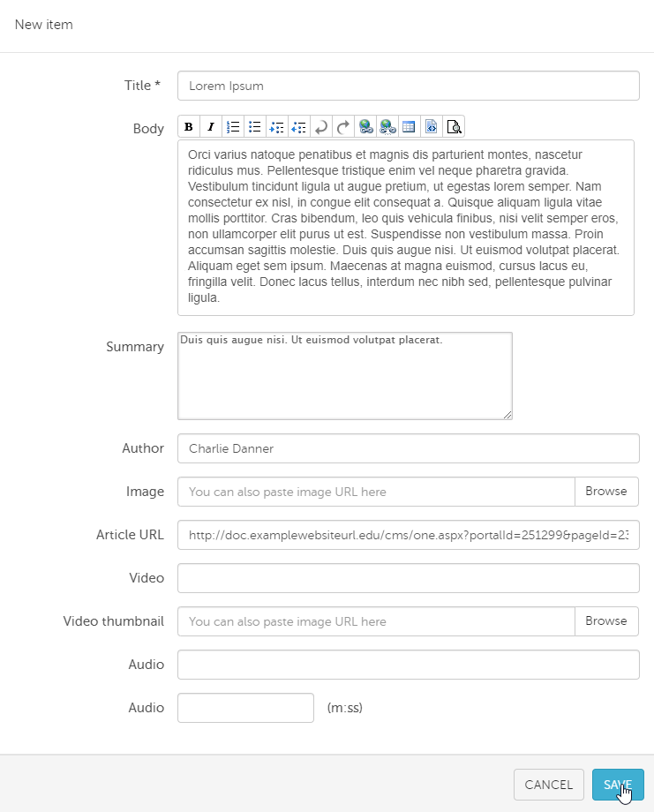Click the "Body" label
This screenshot has height=812, width=654.
coord(148,129)
